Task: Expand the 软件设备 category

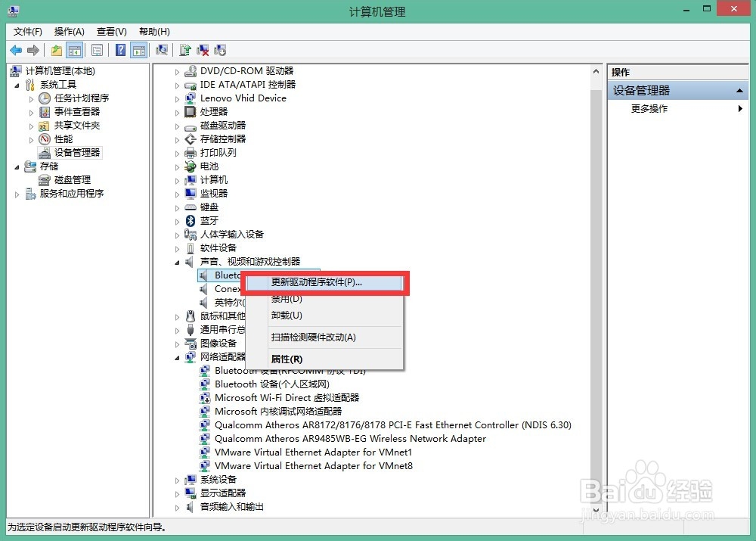Action: (177, 249)
